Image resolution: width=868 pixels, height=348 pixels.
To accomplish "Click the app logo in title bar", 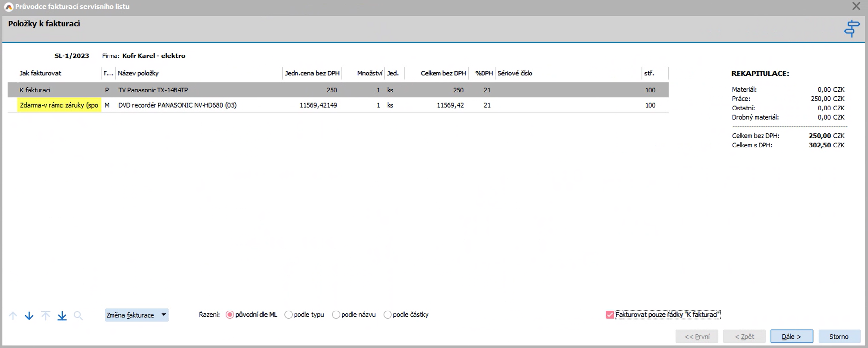I will point(9,6).
